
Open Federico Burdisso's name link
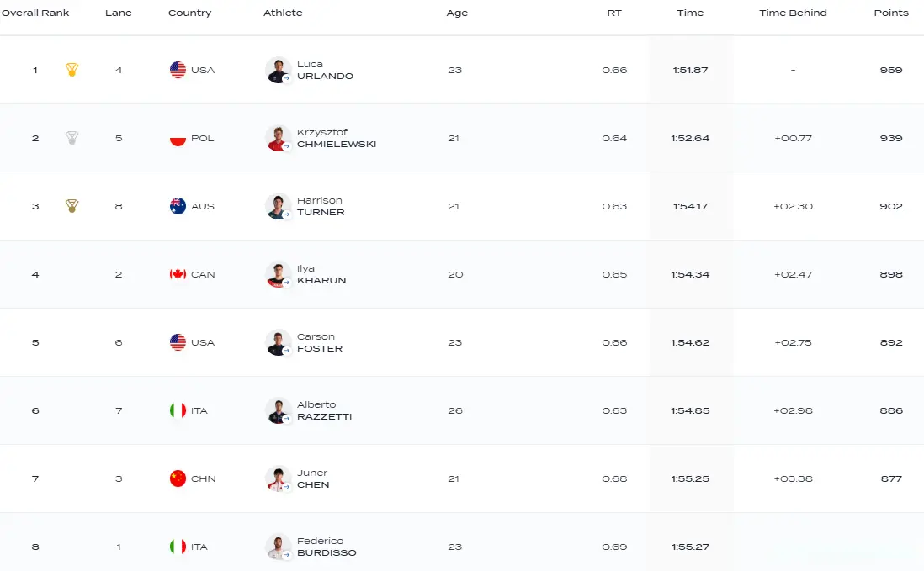click(327, 547)
